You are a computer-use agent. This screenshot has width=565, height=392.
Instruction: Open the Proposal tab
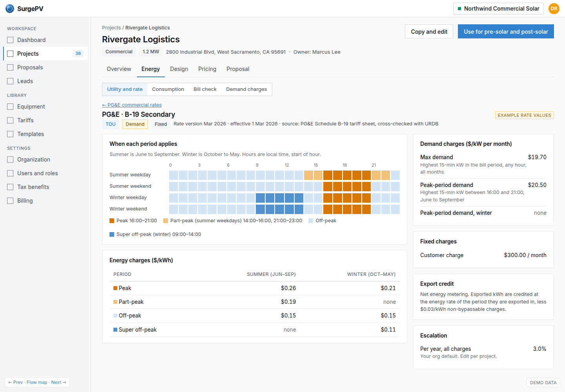coord(238,69)
